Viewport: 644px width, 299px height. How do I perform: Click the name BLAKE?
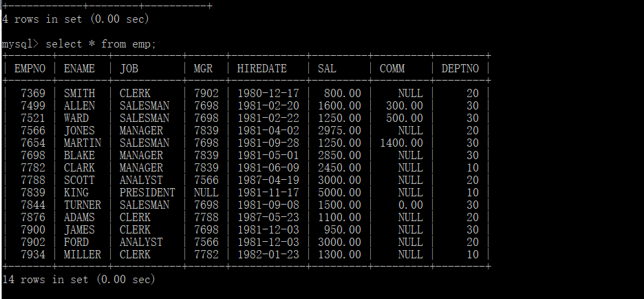coord(79,155)
